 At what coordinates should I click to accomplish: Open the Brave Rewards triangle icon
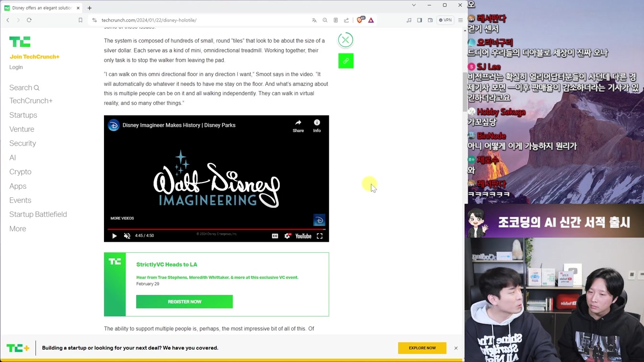[371, 20]
